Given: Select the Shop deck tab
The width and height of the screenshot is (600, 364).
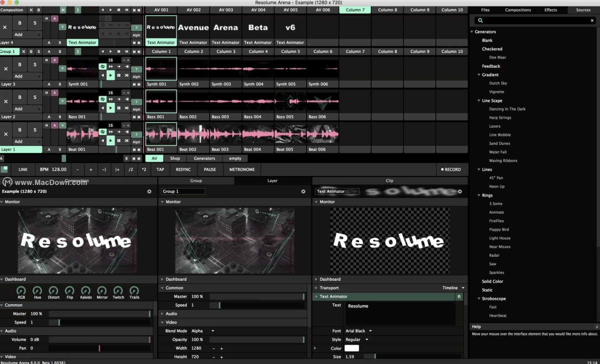Looking at the screenshot, I should pyautogui.click(x=175, y=159).
